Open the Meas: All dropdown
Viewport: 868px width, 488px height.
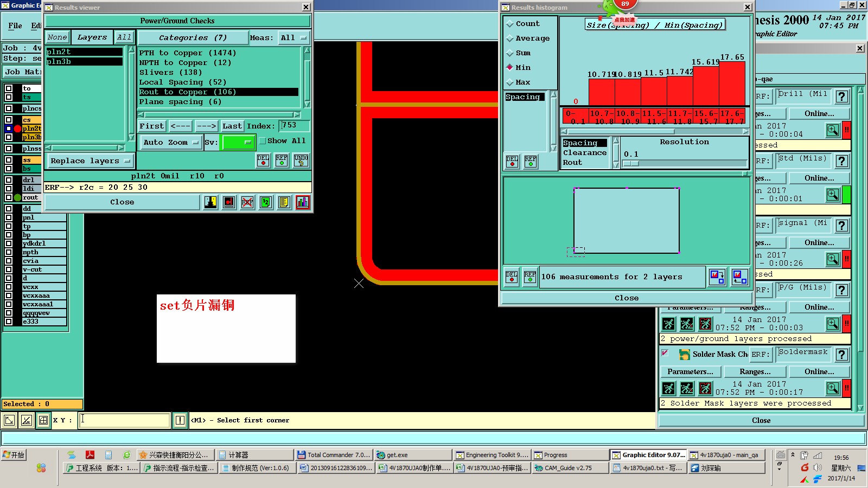[x=293, y=38]
